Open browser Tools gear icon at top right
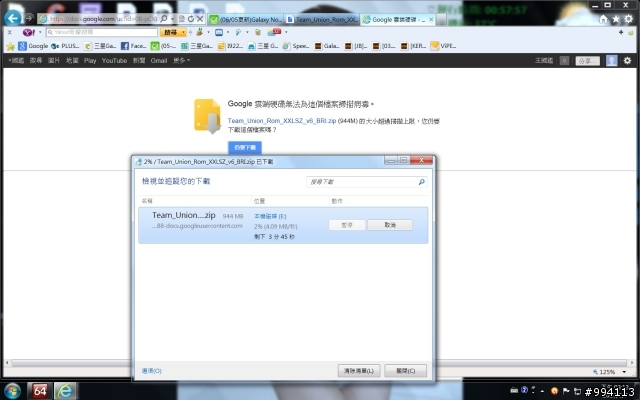Image resolution: width=640 pixels, height=400 pixels. click(x=629, y=19)
